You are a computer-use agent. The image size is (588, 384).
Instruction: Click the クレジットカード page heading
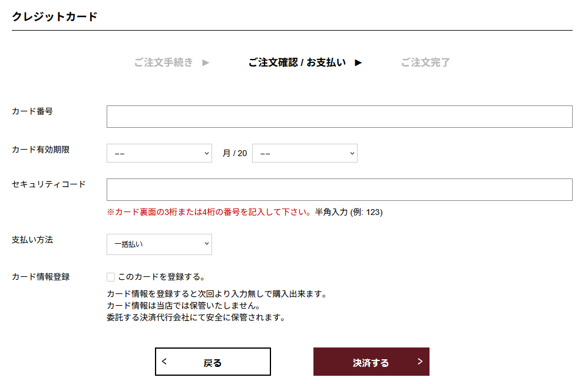pos(55,16)
